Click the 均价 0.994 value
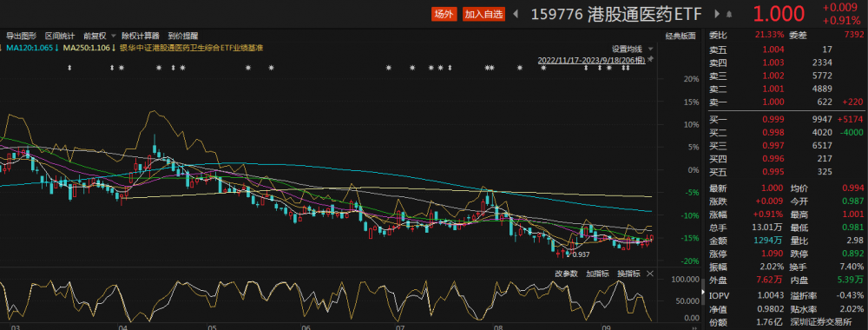Viewport: 868px width, 330px height. (x=853, y=188)
